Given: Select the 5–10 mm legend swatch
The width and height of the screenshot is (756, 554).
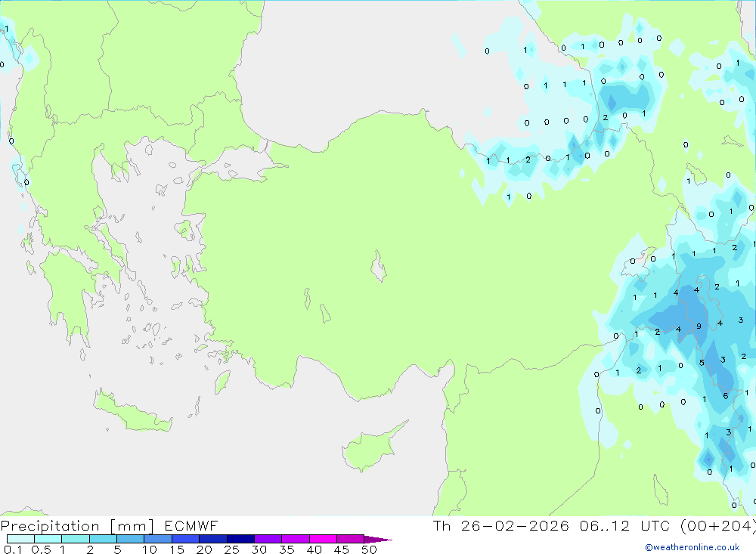Looking at the screenshot, I should click(x=131, y=539).
